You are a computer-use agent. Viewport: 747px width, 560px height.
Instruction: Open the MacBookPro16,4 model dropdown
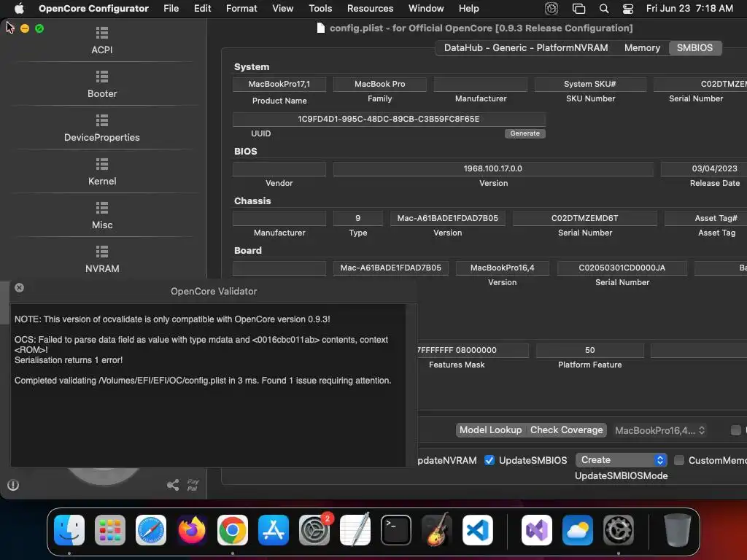(x=659, y=430)
